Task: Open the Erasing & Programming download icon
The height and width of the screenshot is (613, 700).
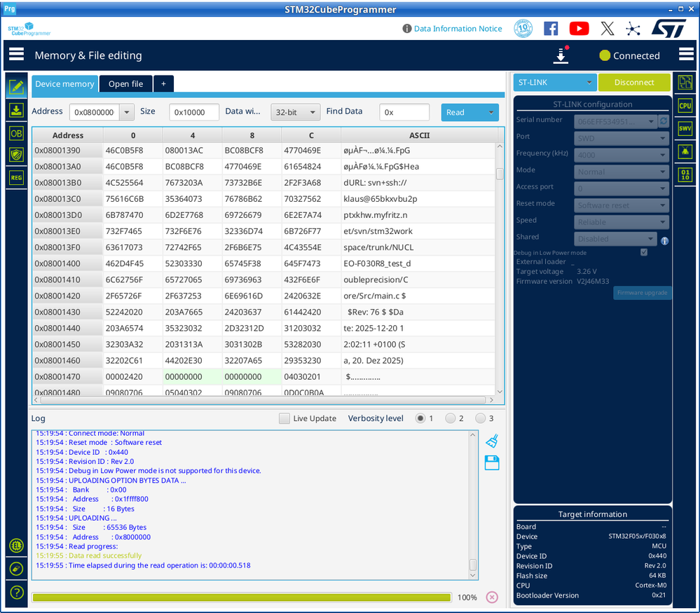Action: (16, 110)
